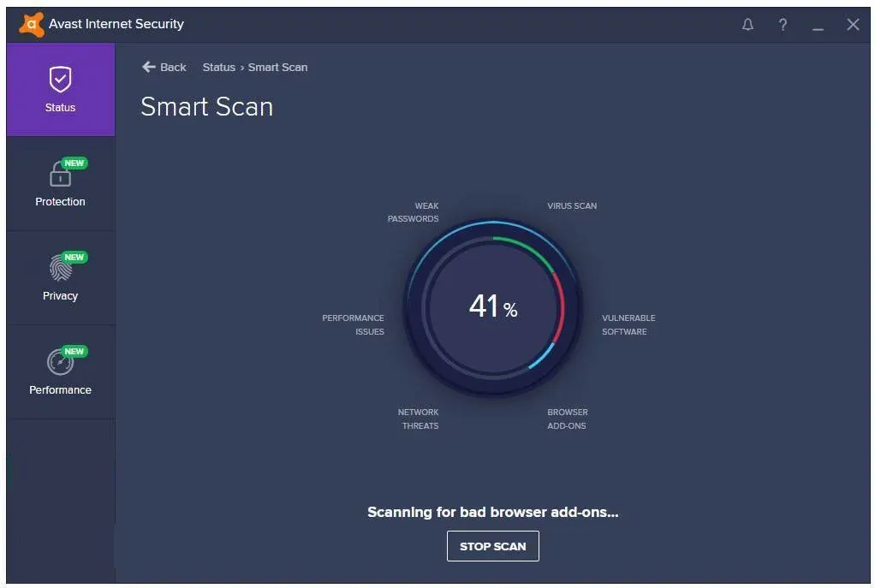The image size is (875, 588).
Task: Open the Performance gauge icon
Action: click(60, 362)
